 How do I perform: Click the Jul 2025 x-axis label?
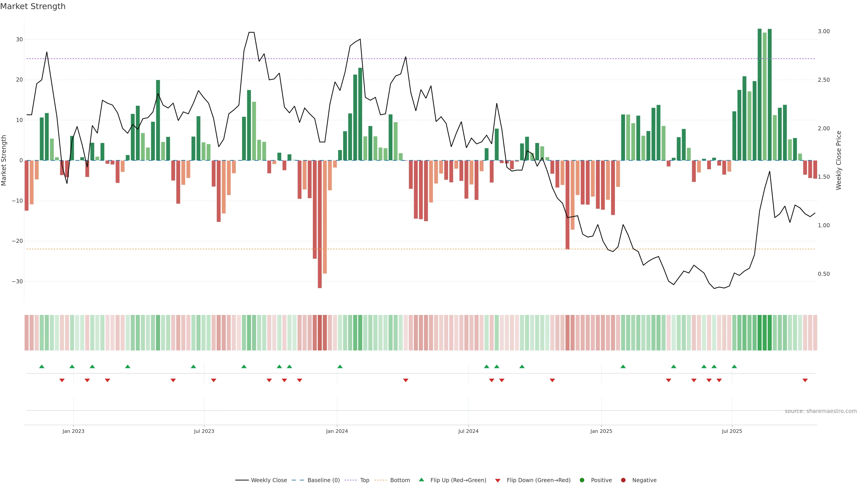(732, 431)
